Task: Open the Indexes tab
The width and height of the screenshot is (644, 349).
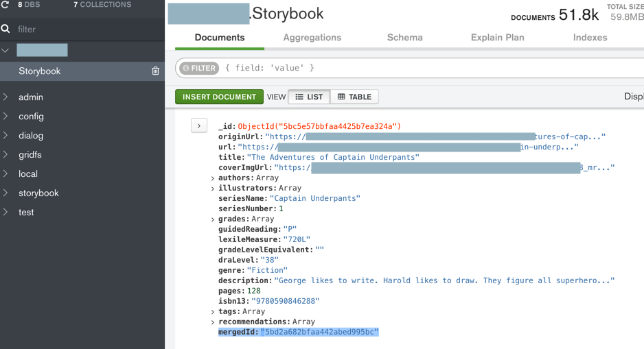Action: [590, 38]
